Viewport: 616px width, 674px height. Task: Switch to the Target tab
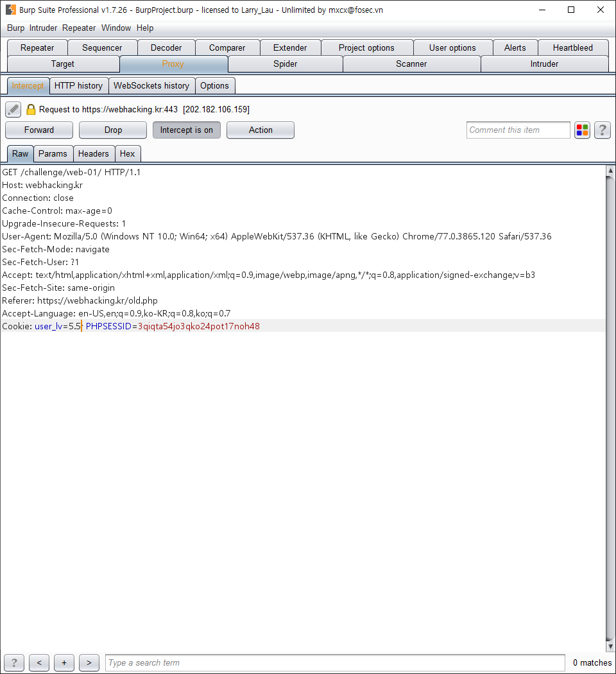tap(63, 64)
